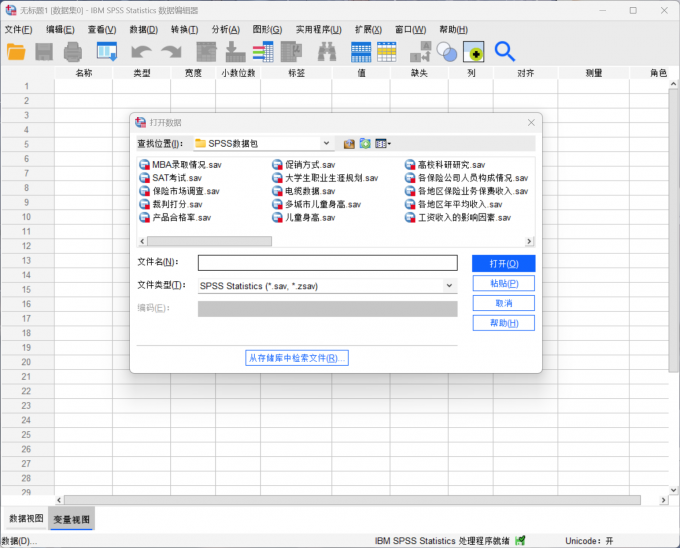Select file 高校科研研究.sav
The image size is (680, 548).
[x=445, y=165]
